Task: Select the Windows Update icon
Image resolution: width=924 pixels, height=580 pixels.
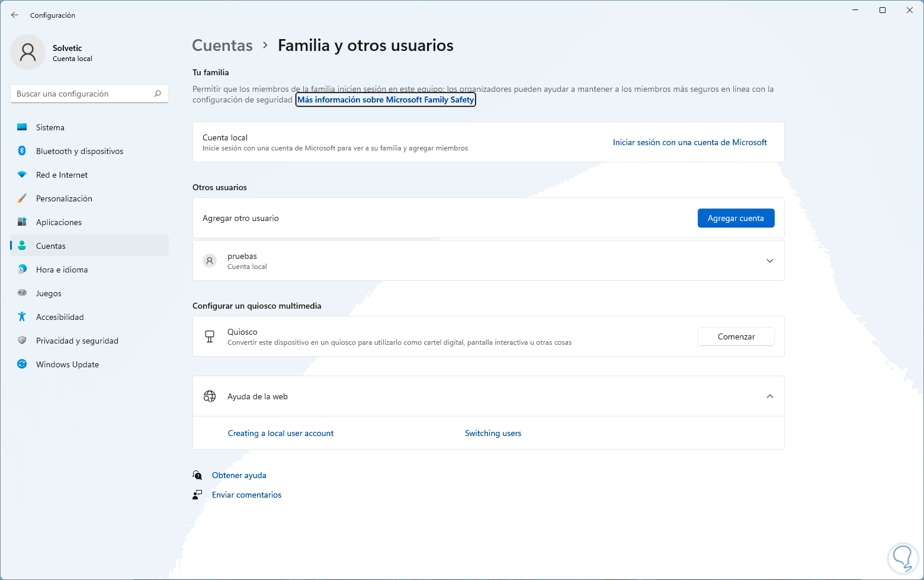Action: tap(22, 364)
